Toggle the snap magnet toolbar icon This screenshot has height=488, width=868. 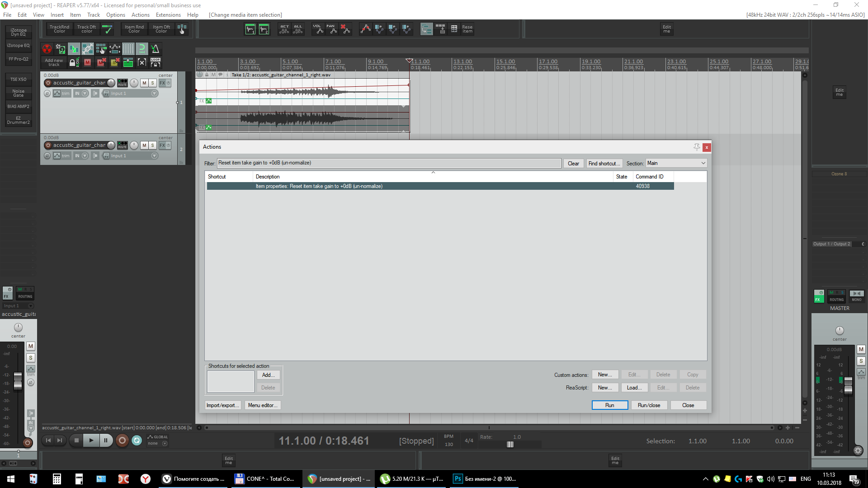coord(142,49)
